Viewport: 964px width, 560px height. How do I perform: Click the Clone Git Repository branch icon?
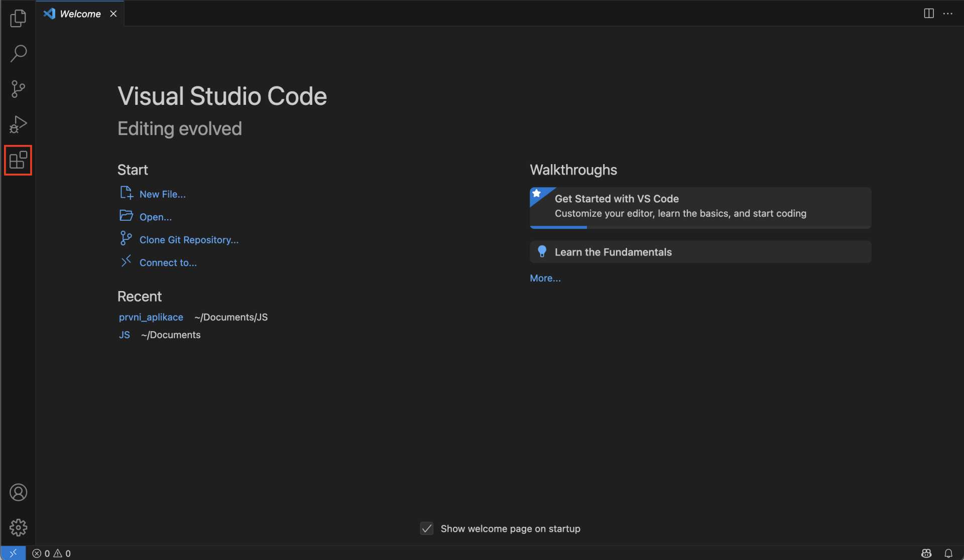[x=126, y=238]
